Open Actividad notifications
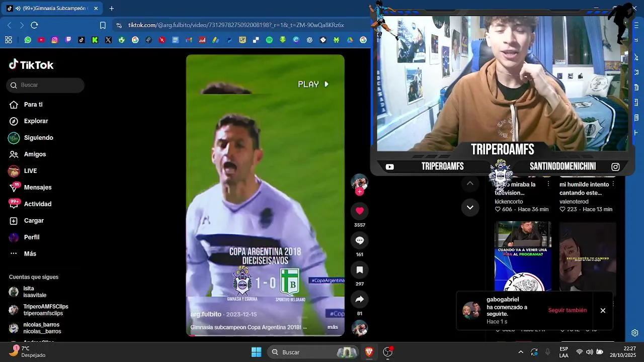The image size is (644, 362). [x=38, y=204]
